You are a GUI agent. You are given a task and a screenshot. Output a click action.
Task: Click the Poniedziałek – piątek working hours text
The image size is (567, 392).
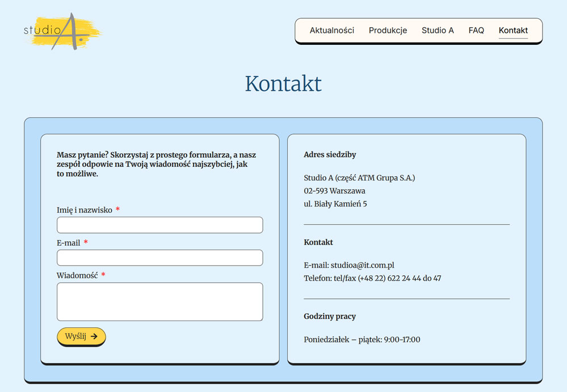(x=362, y=340)
